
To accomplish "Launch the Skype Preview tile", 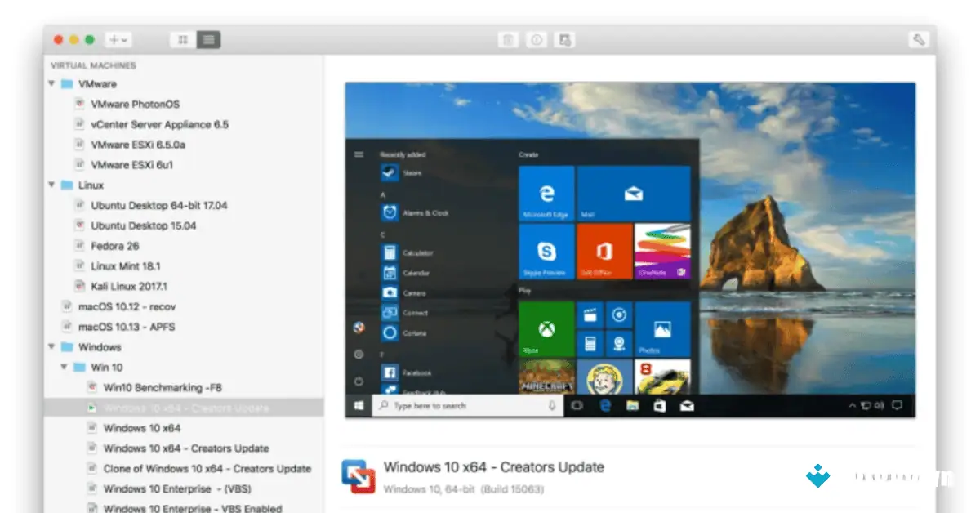I will coord(546,251).
